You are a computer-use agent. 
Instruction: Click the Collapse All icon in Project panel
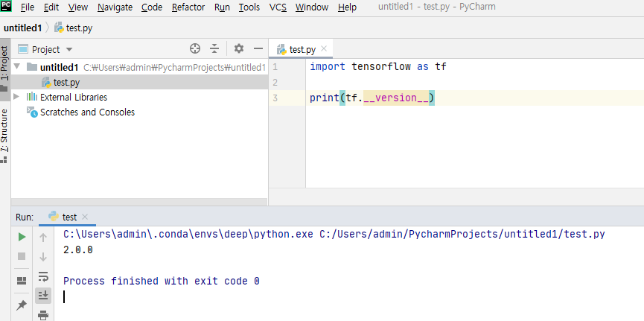coord(214,49)
